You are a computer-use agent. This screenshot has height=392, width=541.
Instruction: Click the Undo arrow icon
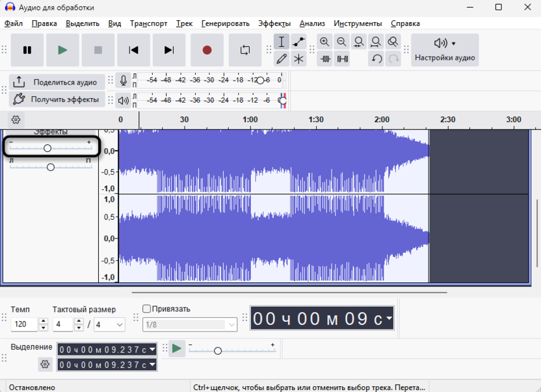(x=376, y=59)
